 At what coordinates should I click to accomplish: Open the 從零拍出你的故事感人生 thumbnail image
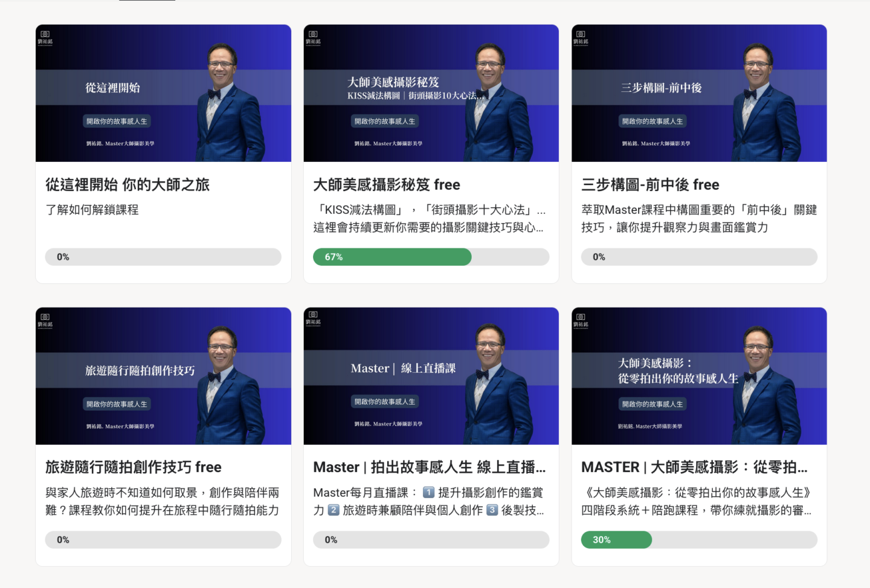pos(699,376)
